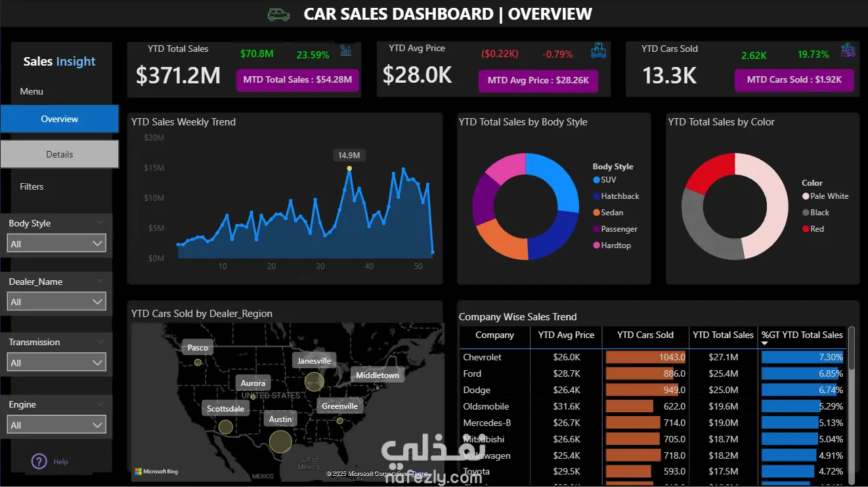Click the Middletown label on the map

coord(377,375)
